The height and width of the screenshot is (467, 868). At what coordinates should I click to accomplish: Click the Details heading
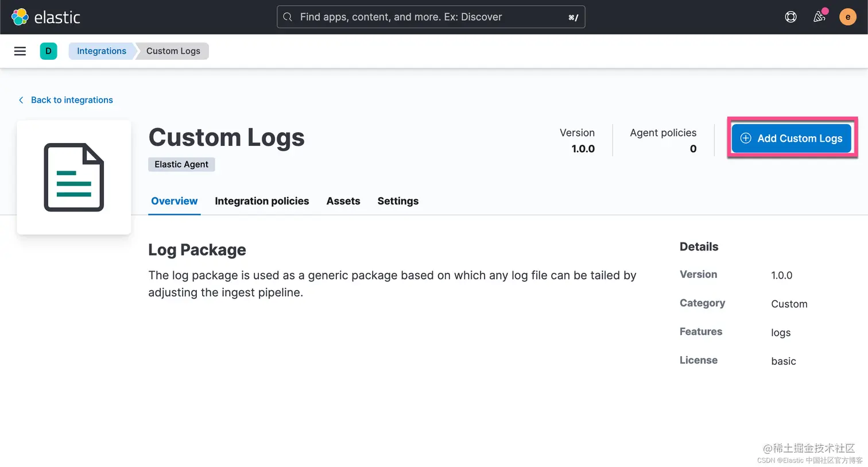(x=699, y=246)
